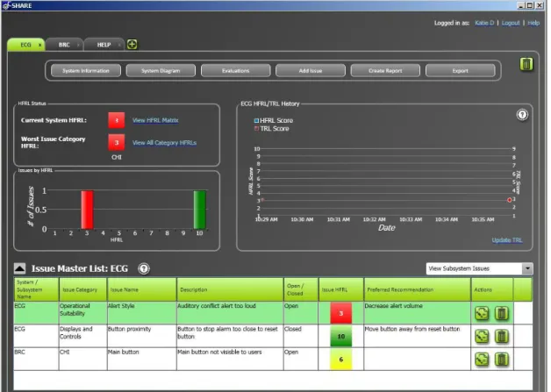Select the 'Operational Suitability' category cell
This screenshot has width=551, height=392.
coord(83,313)
